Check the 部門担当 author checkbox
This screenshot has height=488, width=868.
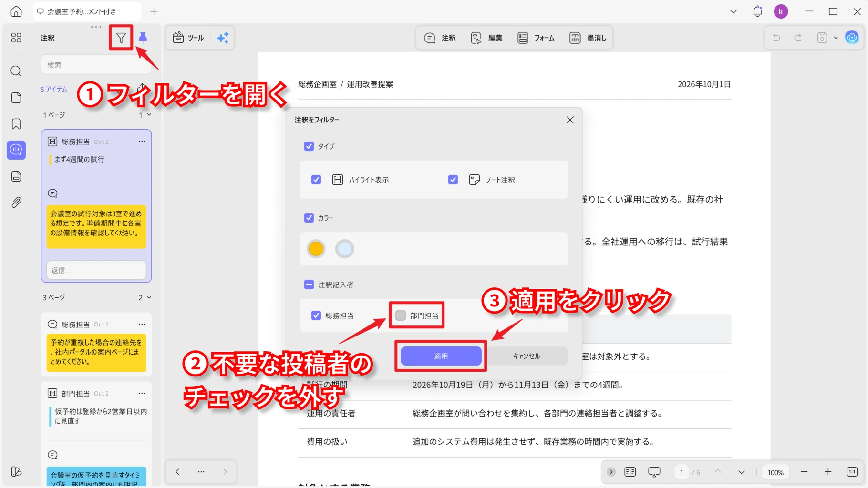pos(401,315)
